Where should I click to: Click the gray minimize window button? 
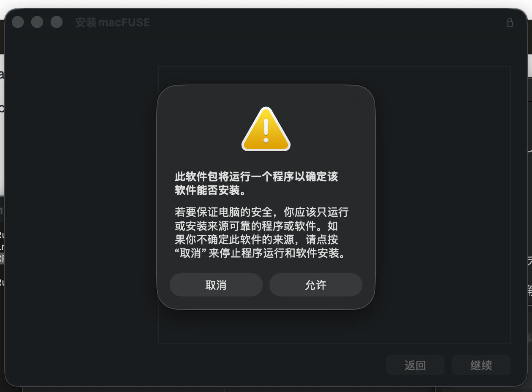37,22
